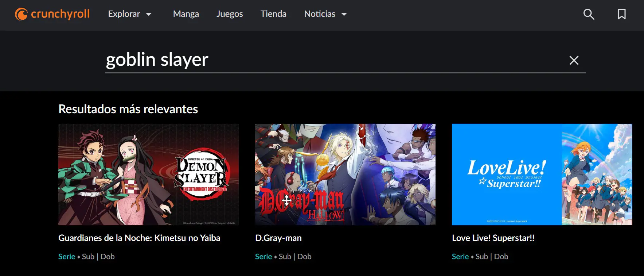Click Serie label under Love Live! Superstar!!
This screenshot has height=276, width=644.
[460, 257]
